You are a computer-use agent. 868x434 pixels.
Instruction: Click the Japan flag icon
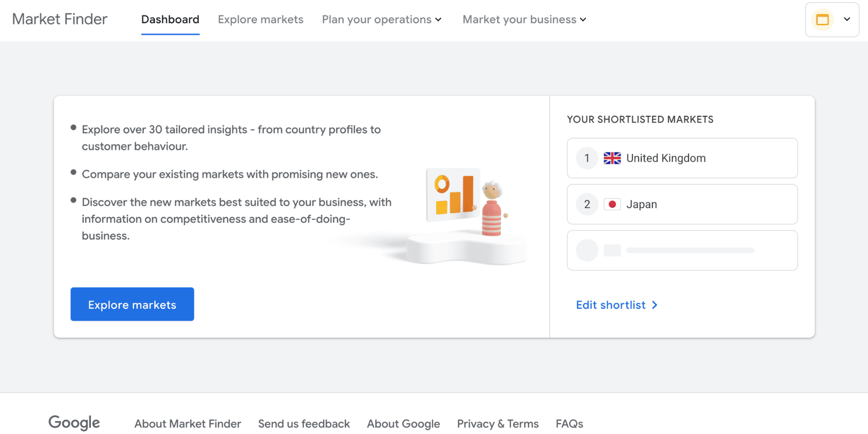[612, 204]
